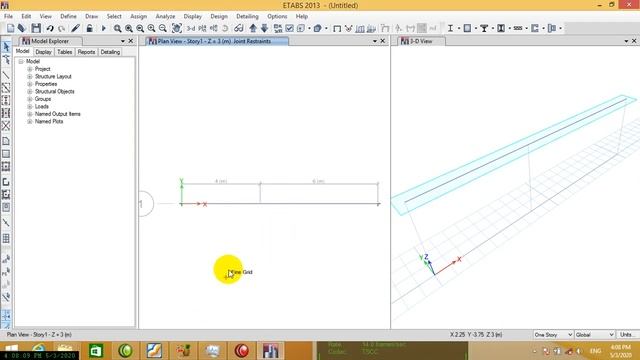Click the composite beam design icon

pyautogui.click(x=484, y=28)
